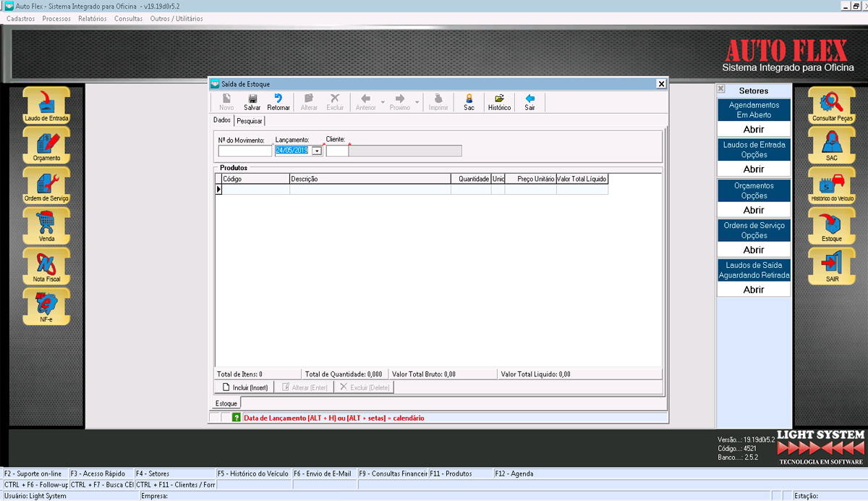Click the Excluir (Delete) button
The height and width of the screenshot is (501, 868).
pyautogui.click(x=365, y=387)
